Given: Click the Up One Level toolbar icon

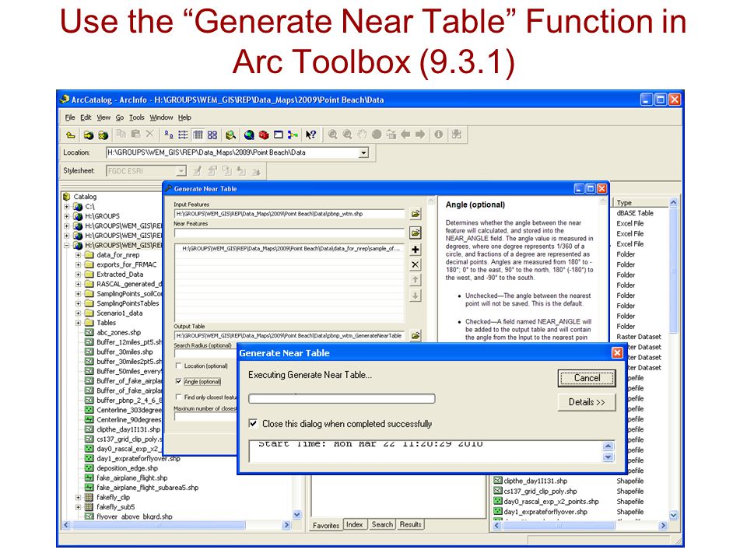Looking at the screenshot, I should coord(71,135).
